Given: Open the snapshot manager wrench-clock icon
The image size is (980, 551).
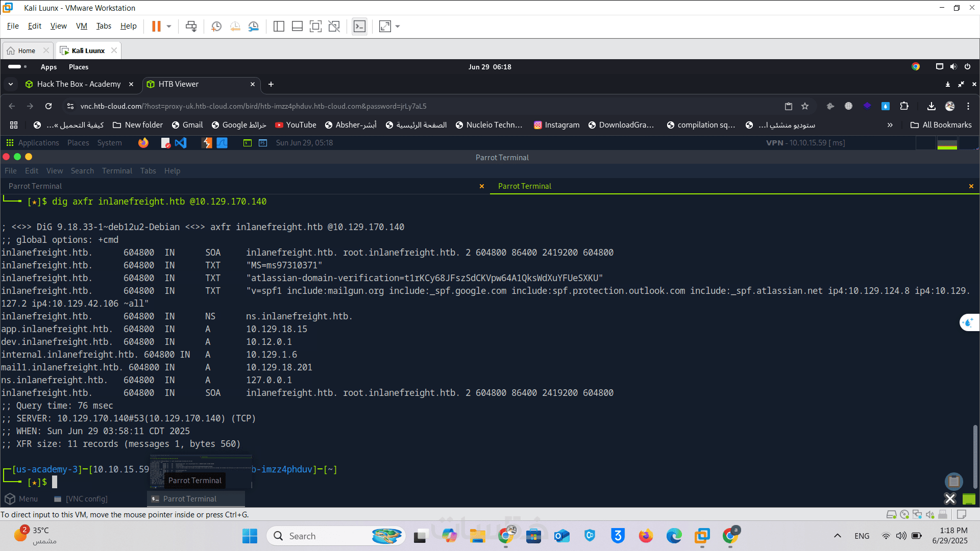Looking at the screenshot, I should (254, 26).
